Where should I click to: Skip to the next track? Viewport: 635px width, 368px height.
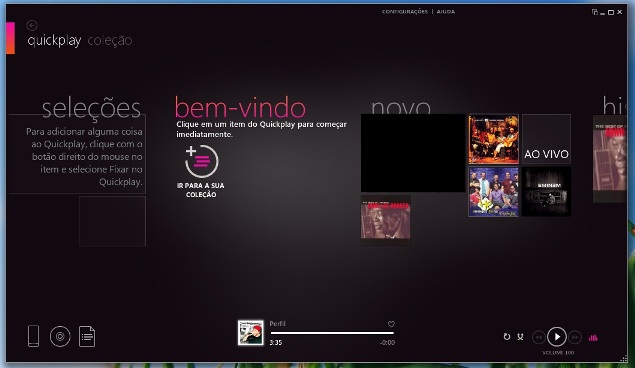pyautogui.click(x=575, y=337)
